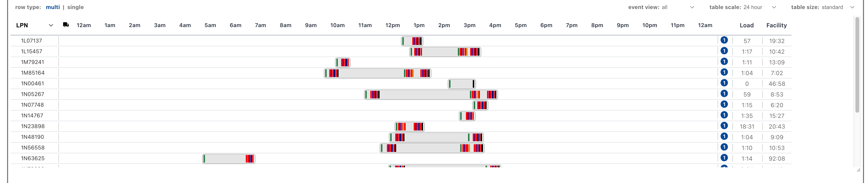Image resolution: width=868 pixels, height=183 pixels.
Task: Select multi as the row type
Action: coord(53,7)
